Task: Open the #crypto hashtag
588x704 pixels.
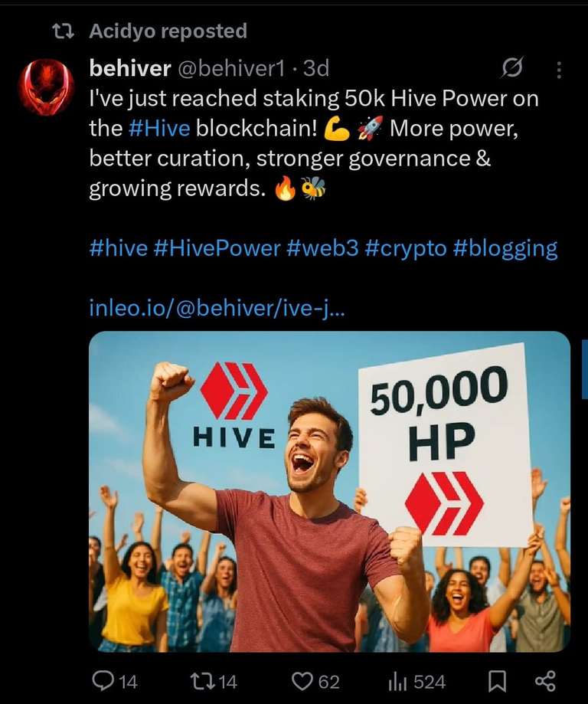Action: pos(406,249)
